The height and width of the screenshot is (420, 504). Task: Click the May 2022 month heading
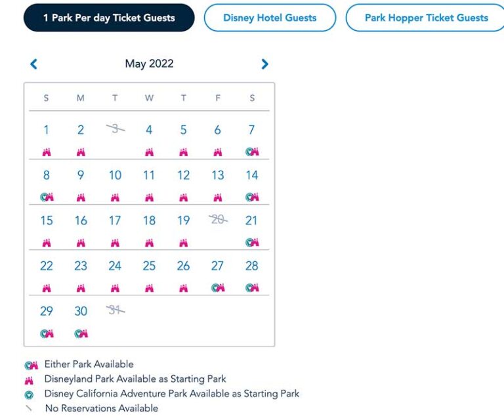(x=149, y=64)
